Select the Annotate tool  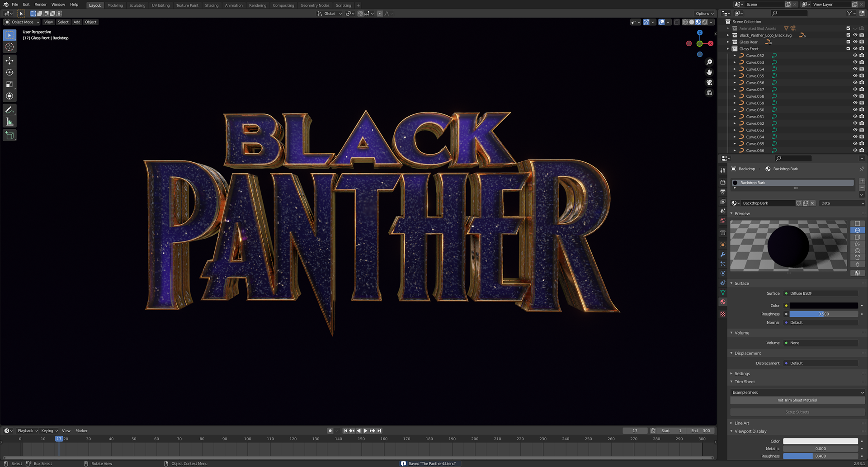coord(9,110)
